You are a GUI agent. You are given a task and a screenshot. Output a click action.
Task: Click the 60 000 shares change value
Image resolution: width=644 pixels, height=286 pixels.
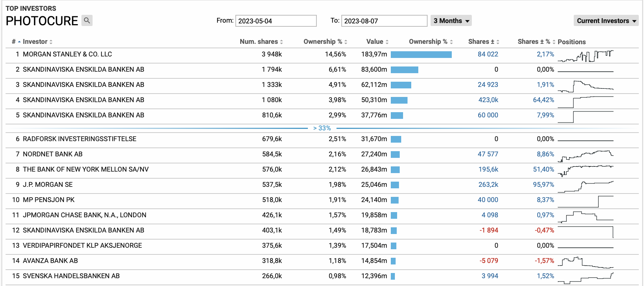click(x=488, y=115)
